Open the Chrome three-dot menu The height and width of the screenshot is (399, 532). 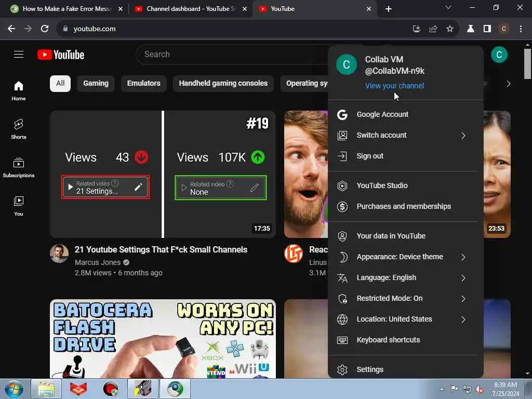(x=521, y=29)
